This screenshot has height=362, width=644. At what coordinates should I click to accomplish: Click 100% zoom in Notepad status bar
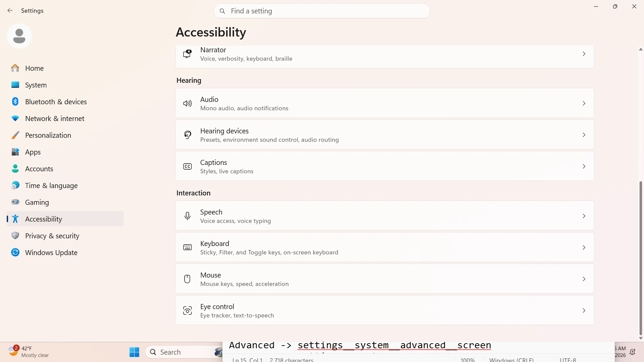click(x=468, y=360)
